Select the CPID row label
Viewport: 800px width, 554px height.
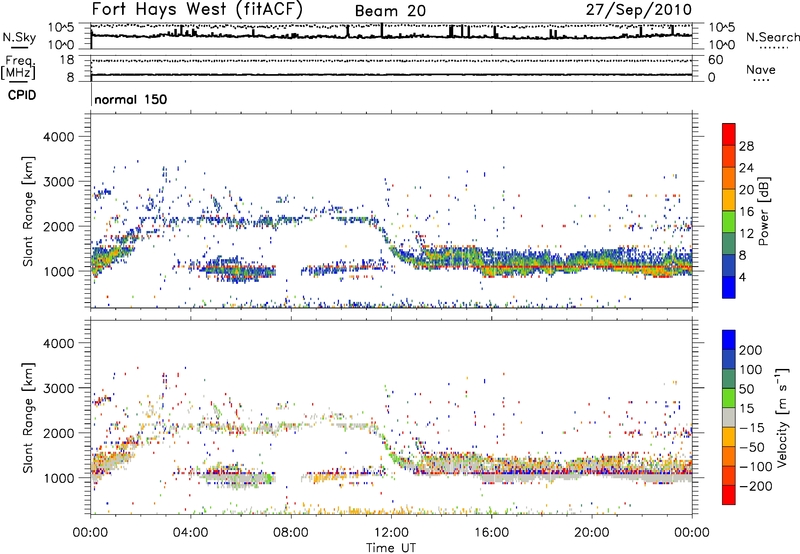click(x=22, y=95)
